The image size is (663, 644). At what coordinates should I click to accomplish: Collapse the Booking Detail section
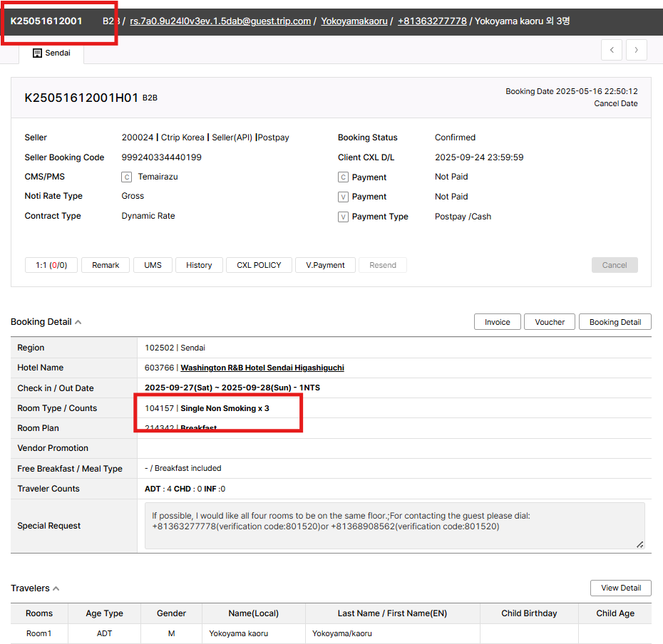[78, 322]
